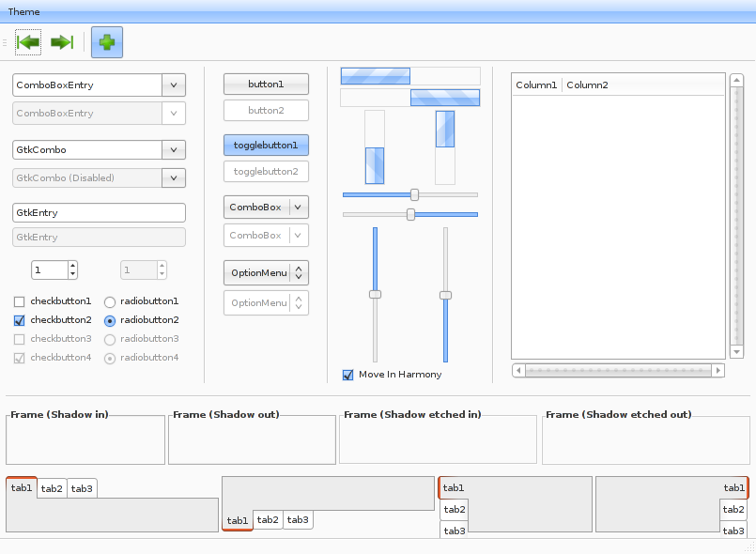
Task: Click the lower horizontal slider handle
Action: 410,215
